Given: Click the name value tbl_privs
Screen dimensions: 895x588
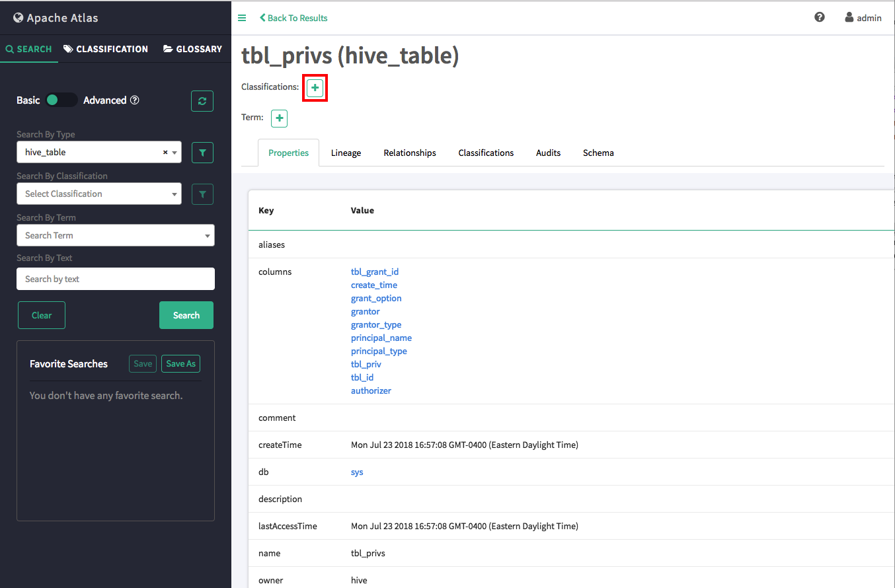Looking at the screenshot, I should 368,553.
